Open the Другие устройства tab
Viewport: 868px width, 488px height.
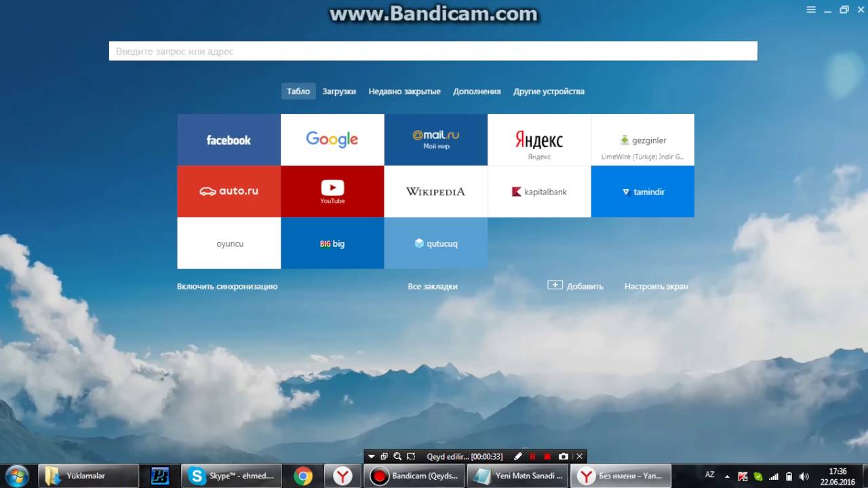click(549, 91)
